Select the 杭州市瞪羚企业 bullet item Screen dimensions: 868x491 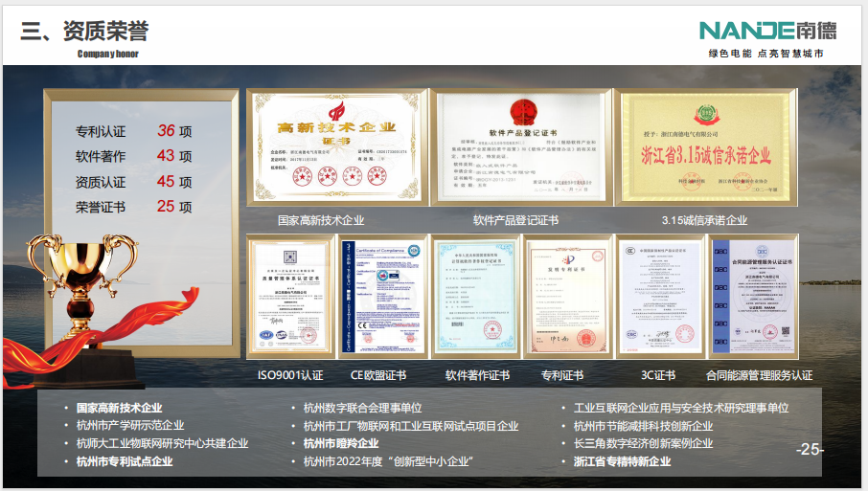[341, 443]
